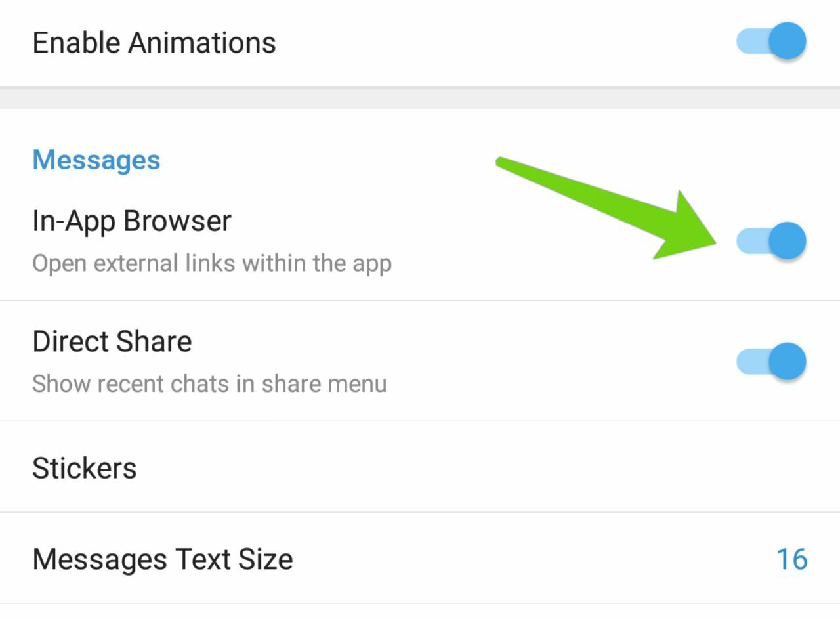This screenshot has height=619, width=840.
Task: Click the blue knob of the Direct Share switch
Action: 787,361
